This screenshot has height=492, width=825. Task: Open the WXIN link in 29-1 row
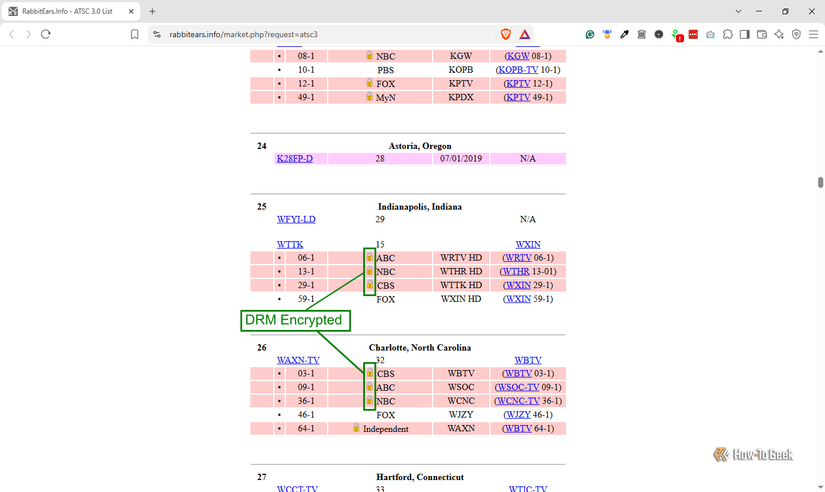click(518, 285)
